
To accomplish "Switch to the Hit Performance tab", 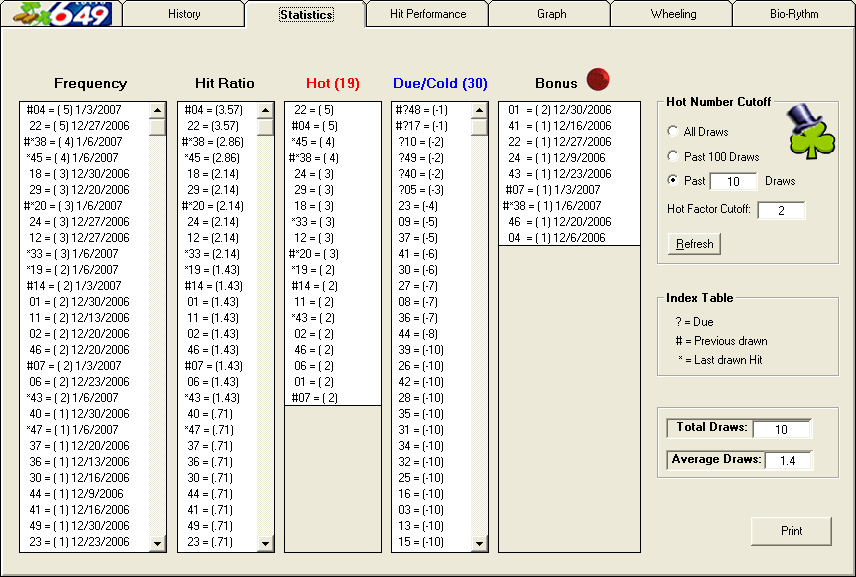I will click(x=427, y=14).
